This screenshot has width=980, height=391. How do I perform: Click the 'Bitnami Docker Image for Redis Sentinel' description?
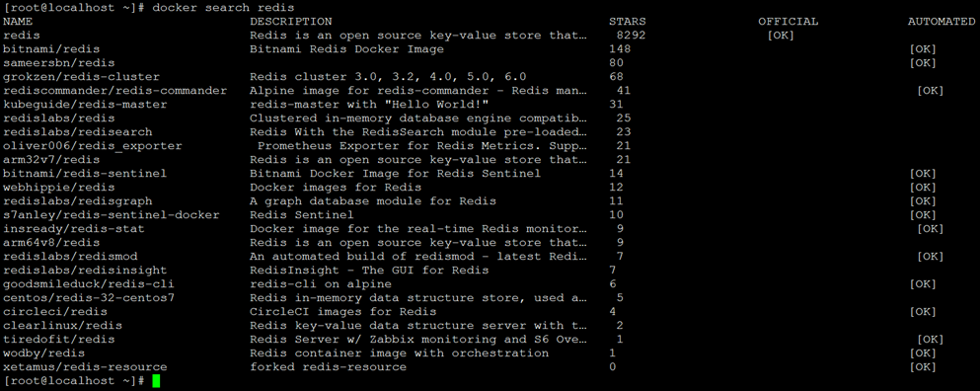(395, 174)
